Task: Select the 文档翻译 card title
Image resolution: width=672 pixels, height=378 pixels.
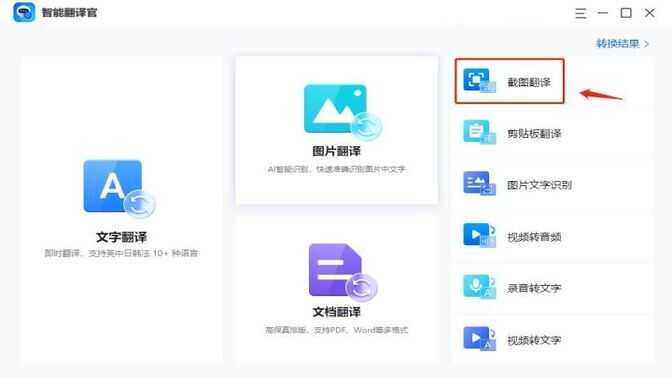Action: click(x=336, y=312)
